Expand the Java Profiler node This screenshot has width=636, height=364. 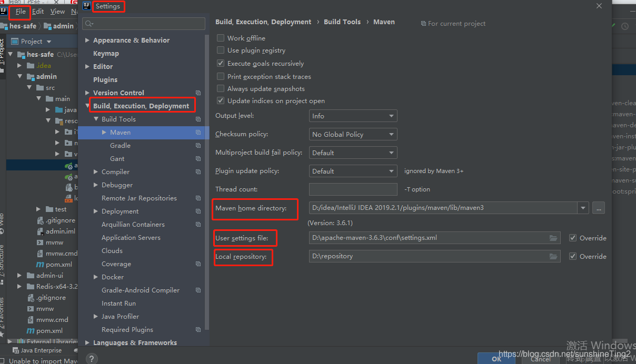pyautogui.click(x=96, y=316)
